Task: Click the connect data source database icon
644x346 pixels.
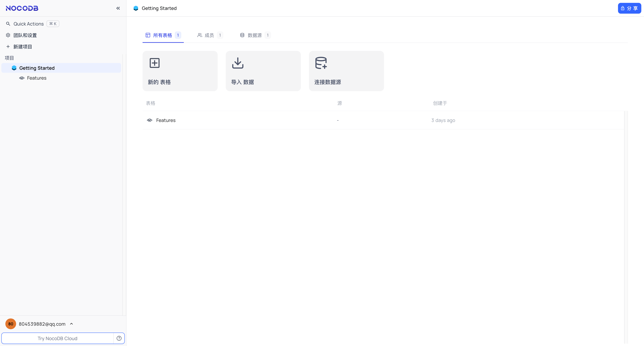Action: pos(321,63)
